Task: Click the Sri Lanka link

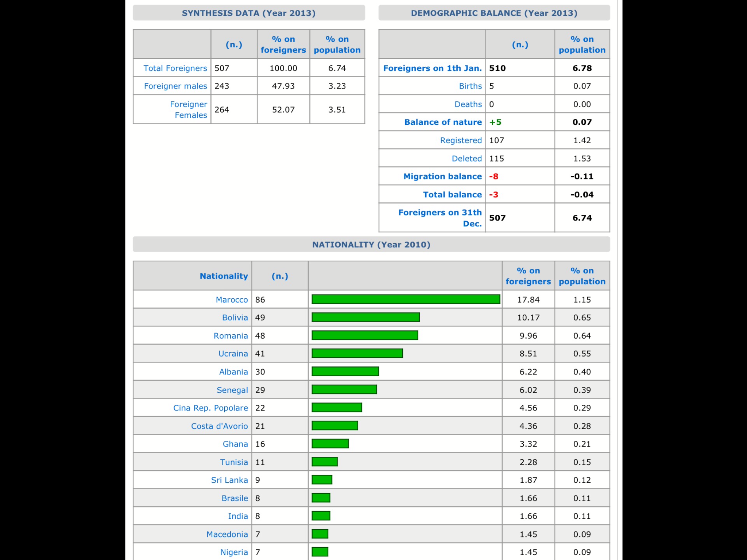Action: pyautogui.click(x=229, y=480)
